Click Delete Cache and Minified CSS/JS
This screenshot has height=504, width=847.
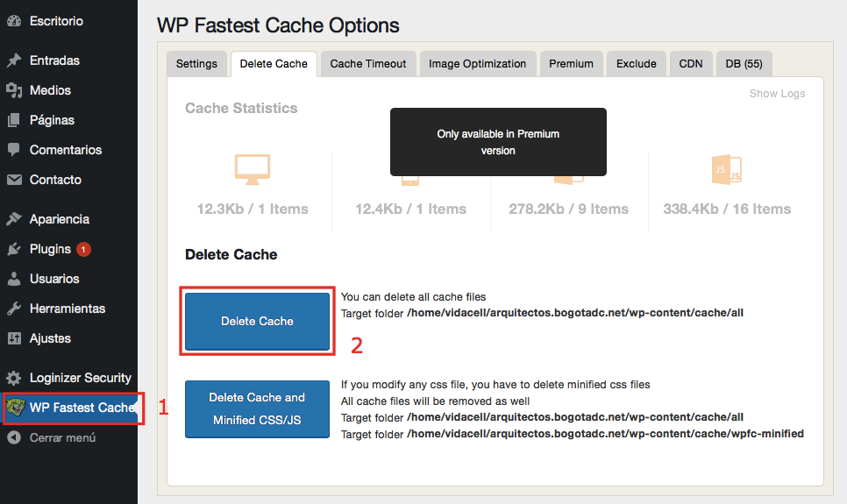pyautogui.click(x=257, y=408)
